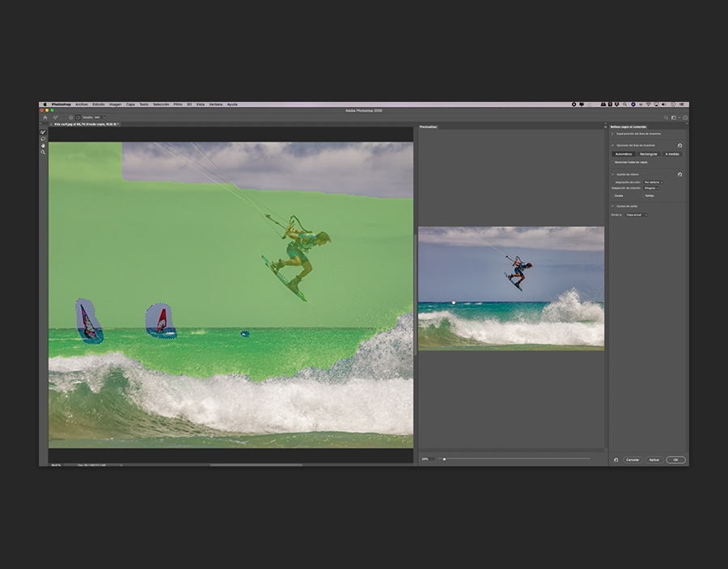Open the Tamaño brush size dropdown
The image size is (728, 569).
click(104, 117)
